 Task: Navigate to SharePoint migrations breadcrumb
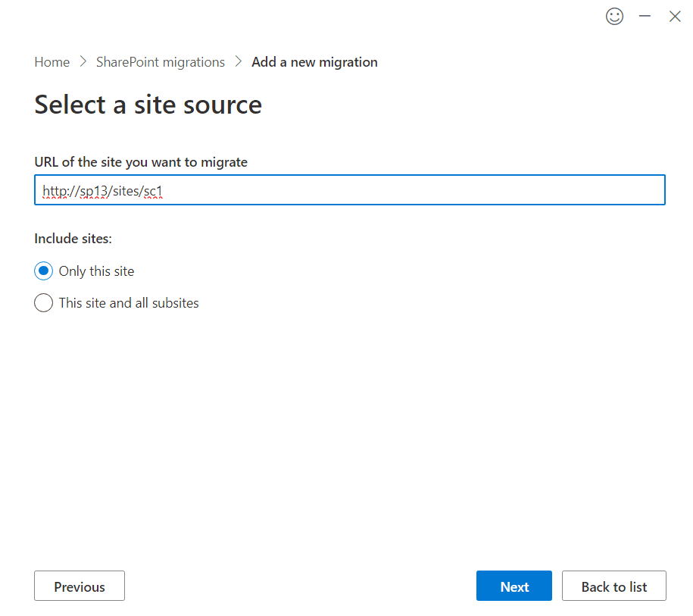click(161, 62)
